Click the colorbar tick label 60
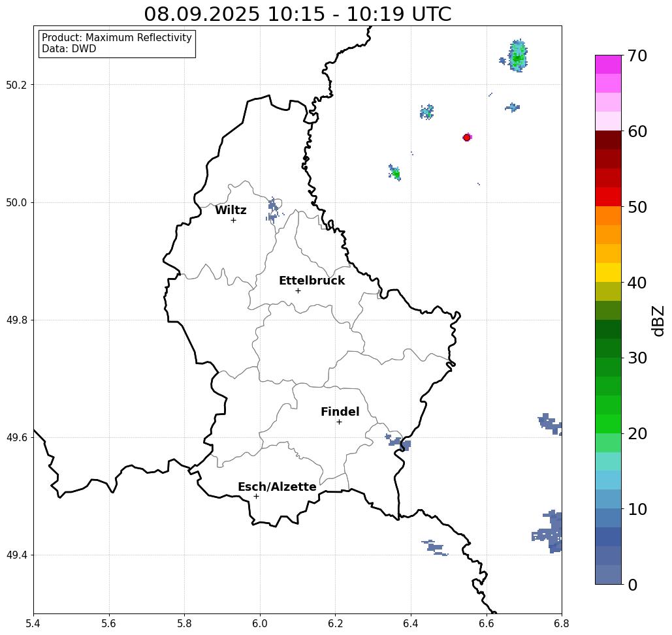The image size is (672, 635). tap(637, 131)
